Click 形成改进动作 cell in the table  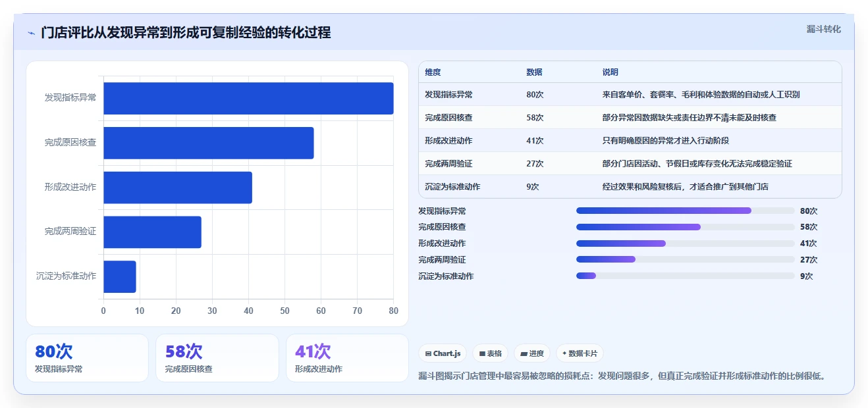[x=448, y=141]
